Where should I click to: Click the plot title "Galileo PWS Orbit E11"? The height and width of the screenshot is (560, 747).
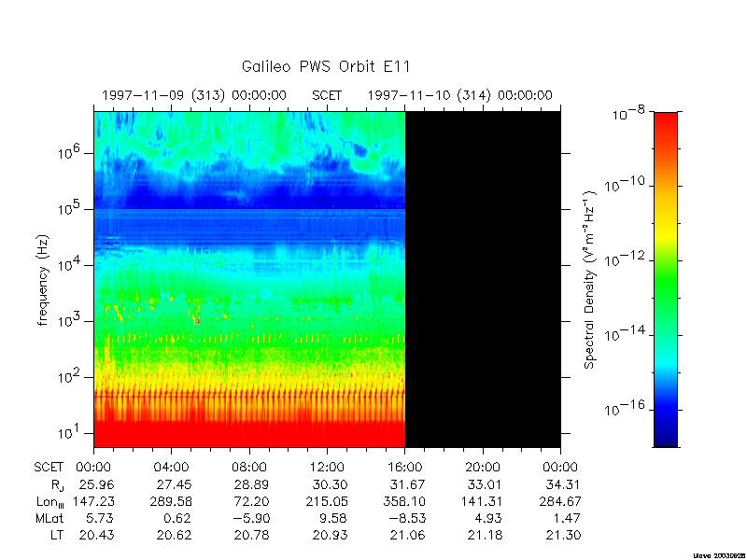click(x=326, y=66)
